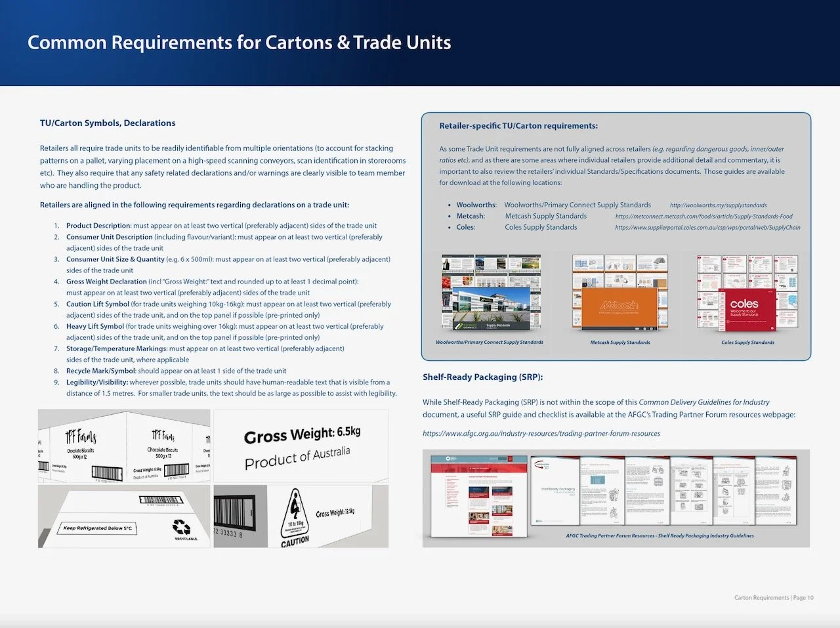Click the 'Coles:' bullet label
The height and width of the screenshot is (628, 840).
(466, 228)
